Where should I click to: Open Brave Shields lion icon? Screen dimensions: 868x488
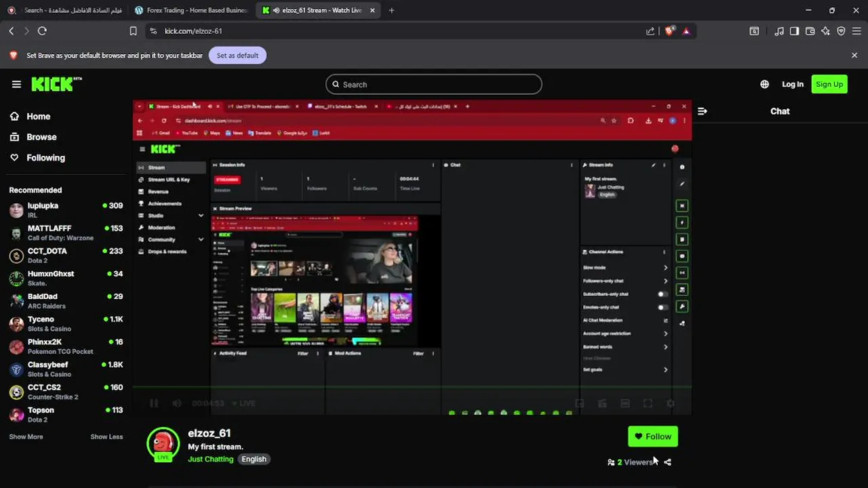coord(669,31)
